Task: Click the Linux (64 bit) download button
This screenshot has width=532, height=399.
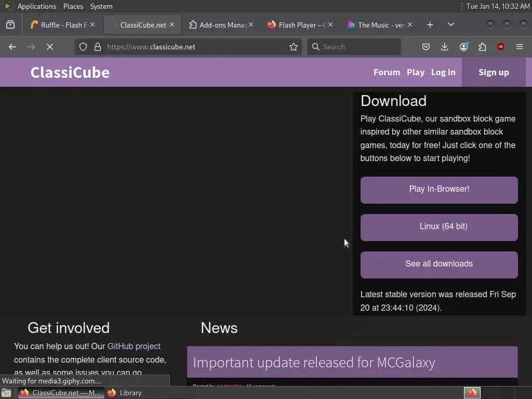Action: click(x=439, y=228)
